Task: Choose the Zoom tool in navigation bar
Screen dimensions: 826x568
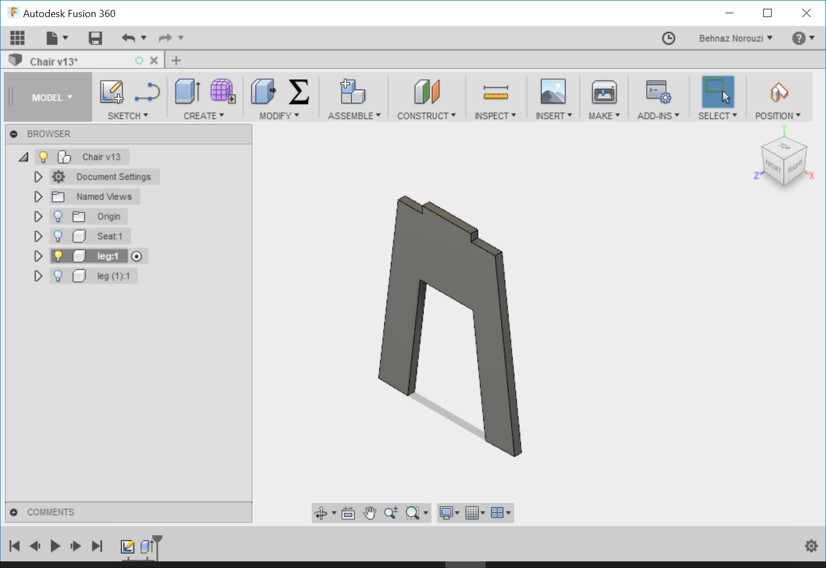Action: click(391, 513)
